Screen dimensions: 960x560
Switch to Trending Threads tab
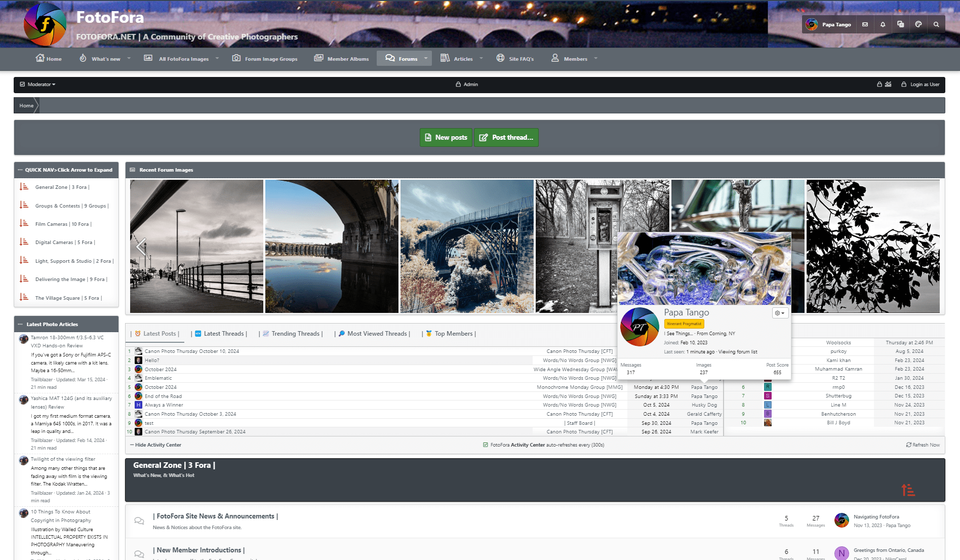(x=291, y=334)
